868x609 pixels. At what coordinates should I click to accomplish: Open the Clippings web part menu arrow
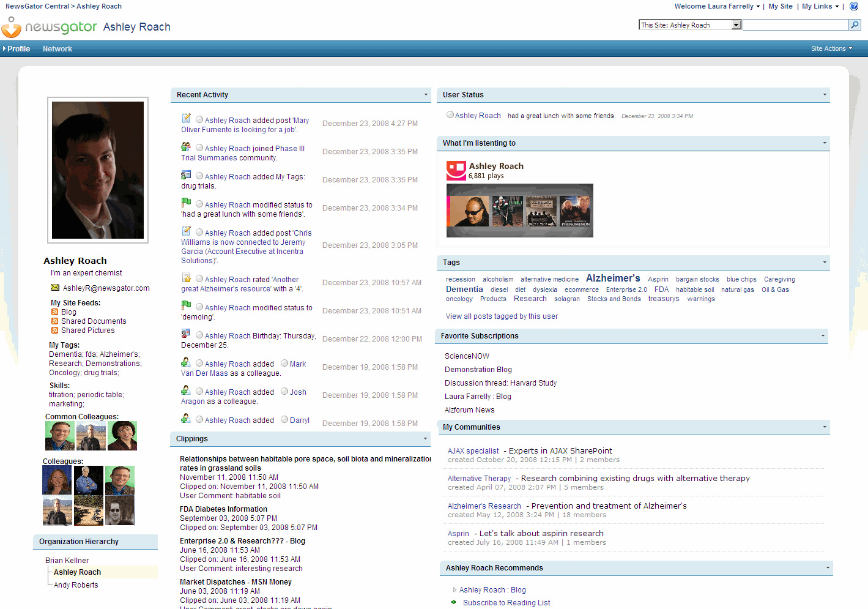tap(426, 439)
